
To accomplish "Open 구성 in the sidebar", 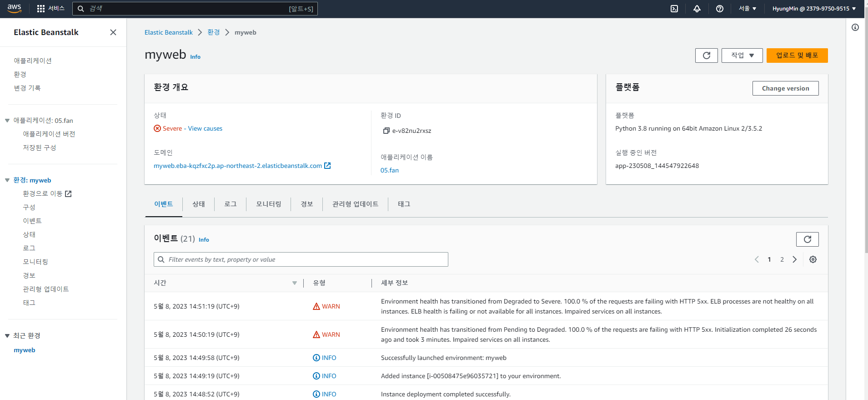I will click(x=29, y=208).
